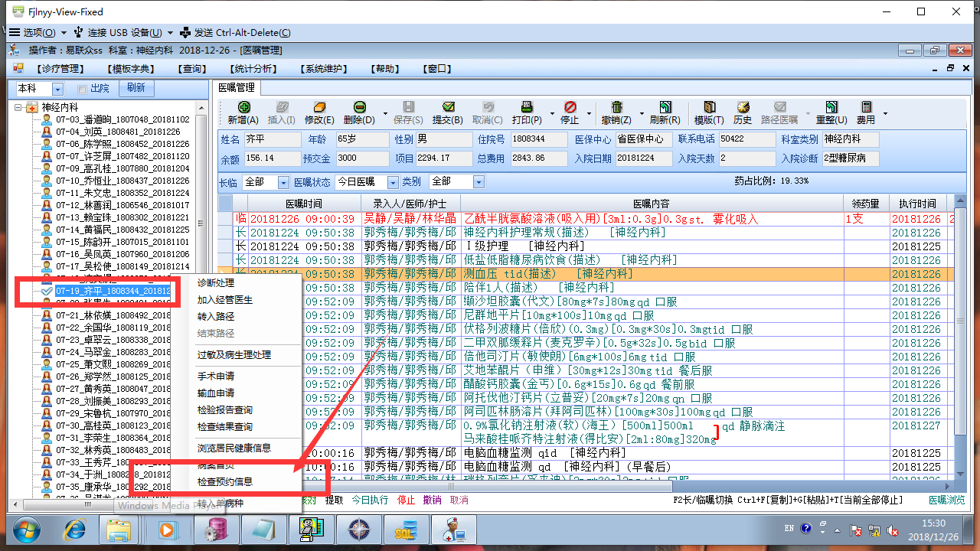Click the 取消(C) cancel icon
This screenshot has height=551, width=980.
click(x=487, y=108)
